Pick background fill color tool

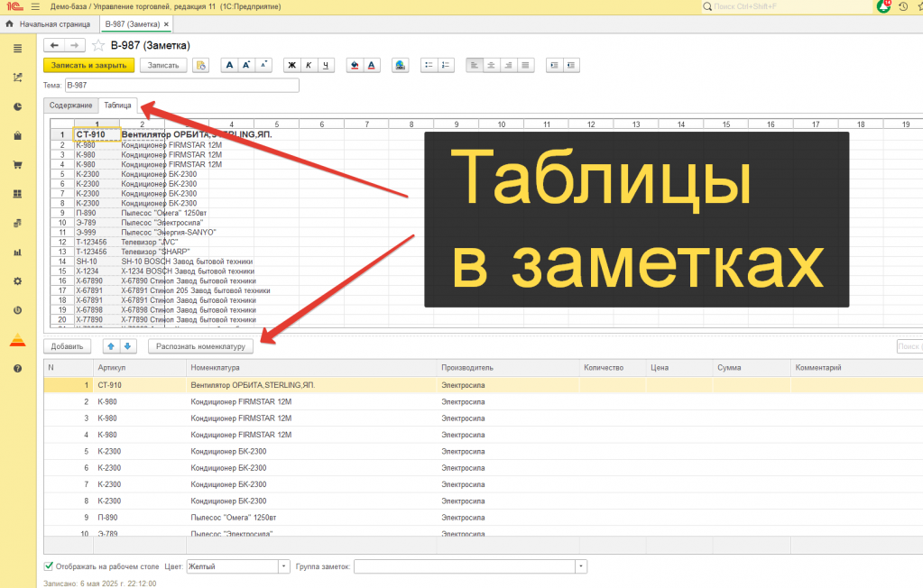[x=355, y=65]
